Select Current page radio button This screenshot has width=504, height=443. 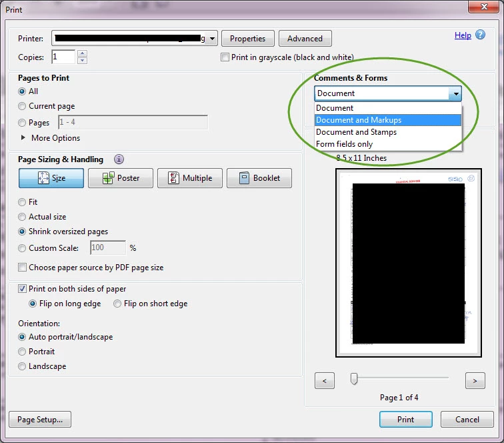22,106
